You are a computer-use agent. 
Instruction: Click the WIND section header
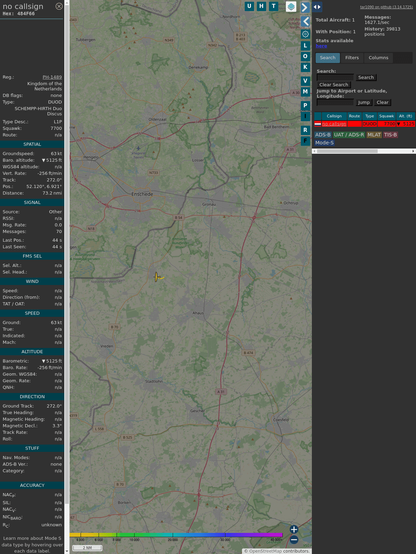pos(32,282)
